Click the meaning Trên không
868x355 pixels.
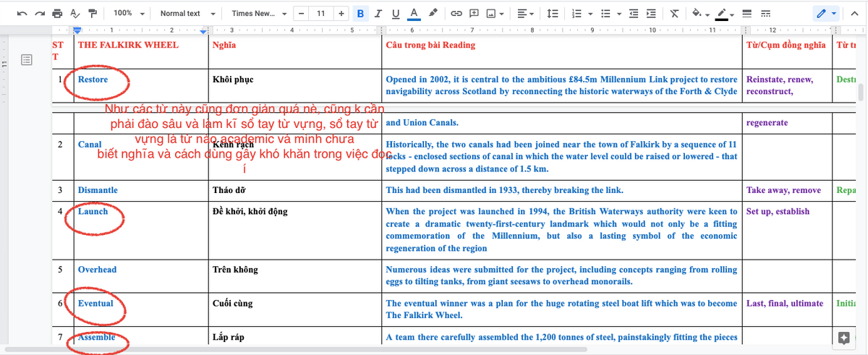tap(234, 270)
